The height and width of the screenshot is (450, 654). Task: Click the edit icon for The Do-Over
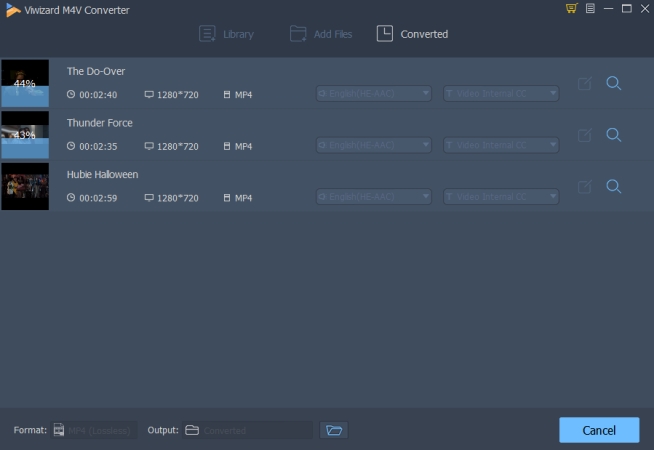tap(584, 83)
